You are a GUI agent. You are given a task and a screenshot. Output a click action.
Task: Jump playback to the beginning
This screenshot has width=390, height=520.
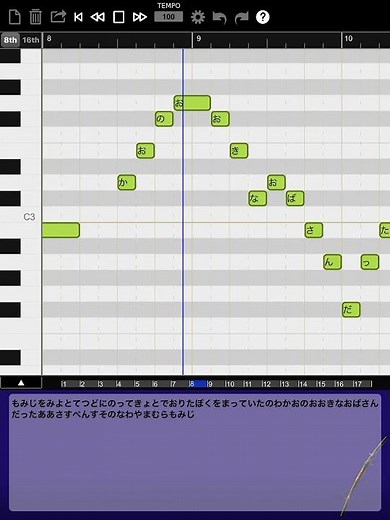coord(78,17)
